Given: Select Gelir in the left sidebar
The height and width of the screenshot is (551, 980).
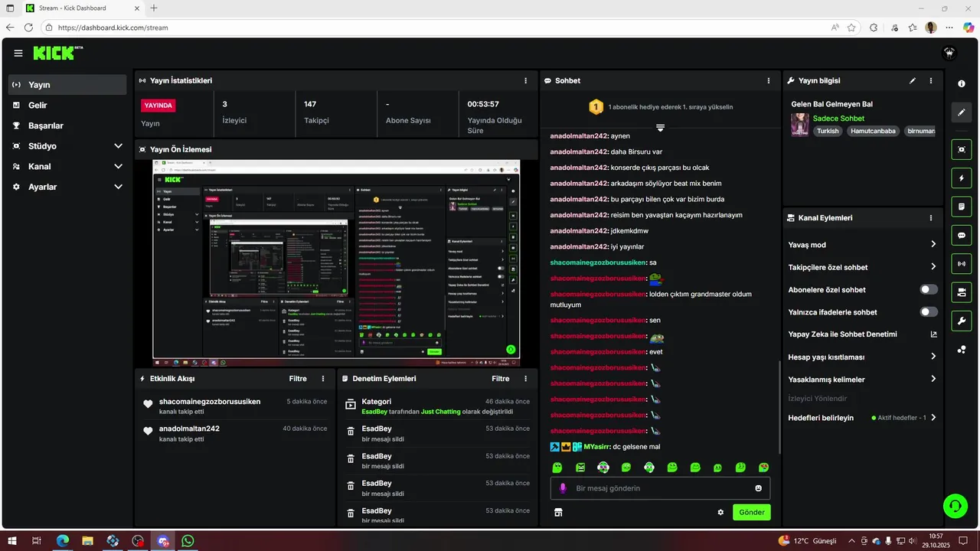Looking at the screenshot, I should click(67, 105).
